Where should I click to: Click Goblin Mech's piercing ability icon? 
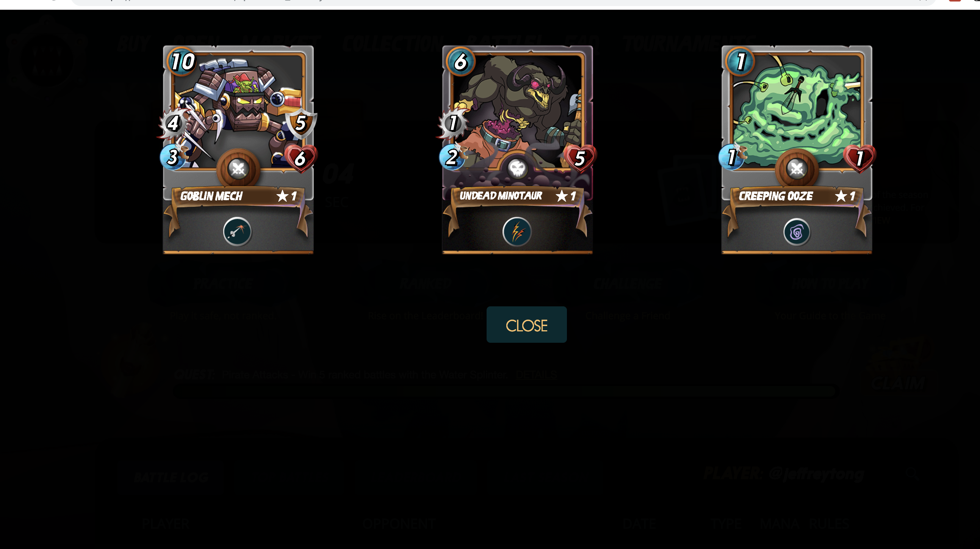(237, 232)
